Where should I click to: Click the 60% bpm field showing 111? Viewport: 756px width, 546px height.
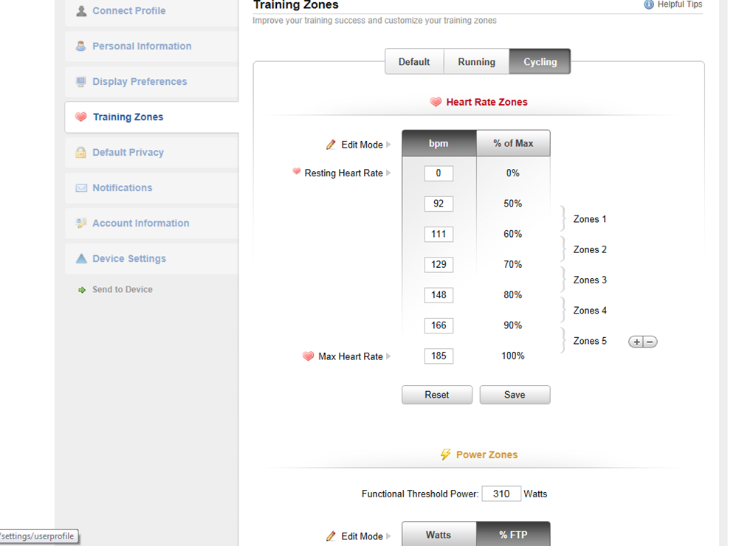click(439, 234)
